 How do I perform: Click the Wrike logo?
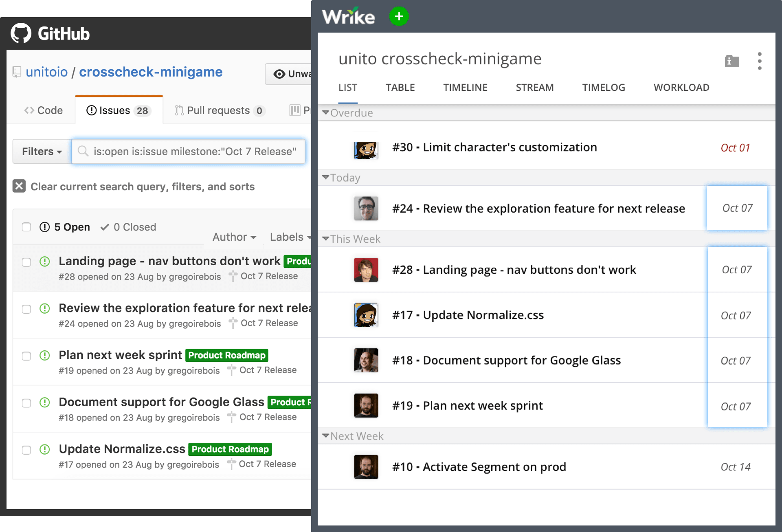(x=348, y=16)
